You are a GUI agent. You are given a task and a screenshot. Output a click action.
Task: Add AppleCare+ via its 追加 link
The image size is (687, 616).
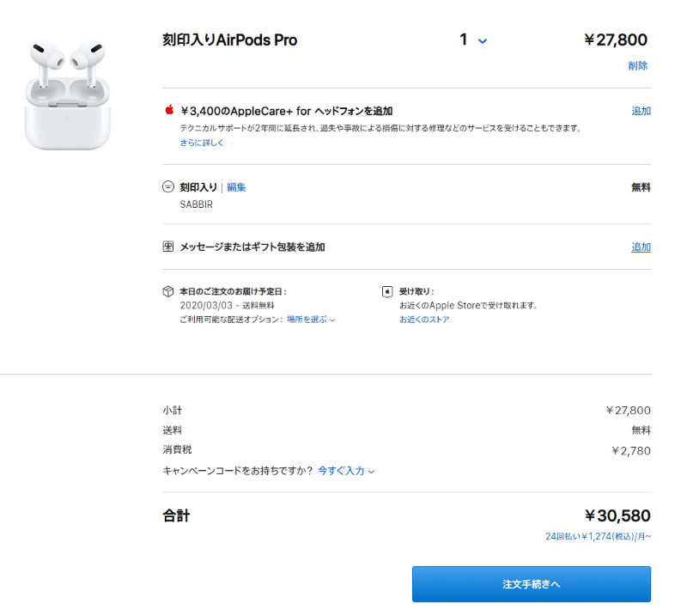[x=641, y=112]
